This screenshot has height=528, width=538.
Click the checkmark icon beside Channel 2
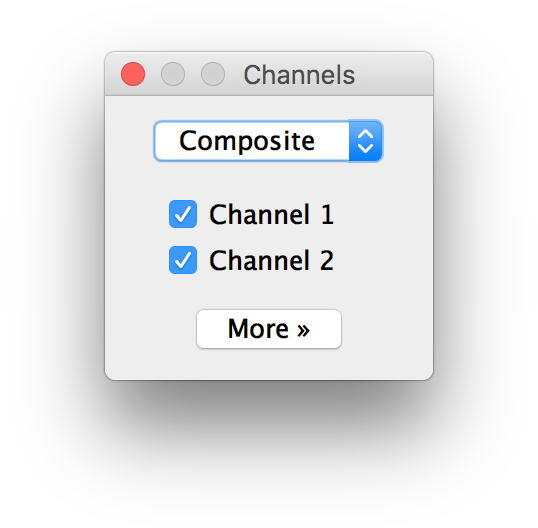(183, 260)
